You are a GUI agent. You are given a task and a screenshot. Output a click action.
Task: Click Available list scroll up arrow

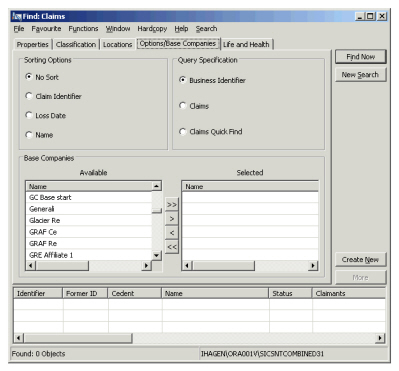[x=156, y=186]
